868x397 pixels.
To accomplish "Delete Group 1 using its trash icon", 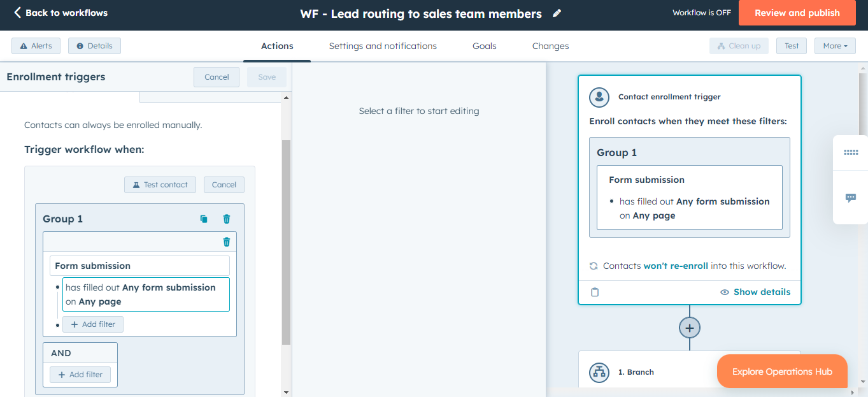I will tap(226, 219).
